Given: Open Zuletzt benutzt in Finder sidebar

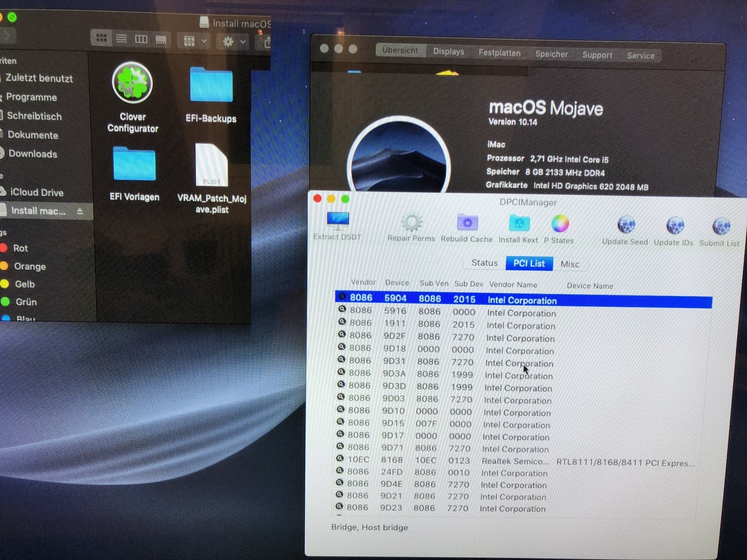Looking at the screenshot, I should (39, 78).
